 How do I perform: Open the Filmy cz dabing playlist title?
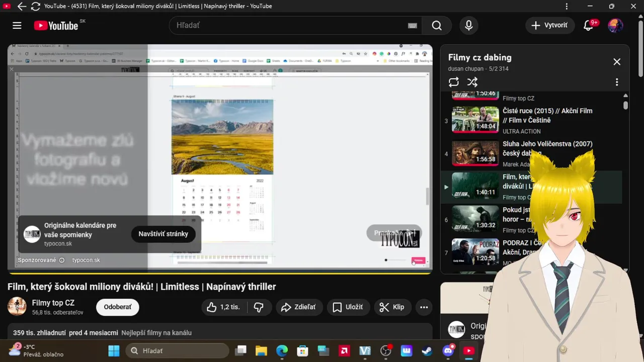(479, 57)
